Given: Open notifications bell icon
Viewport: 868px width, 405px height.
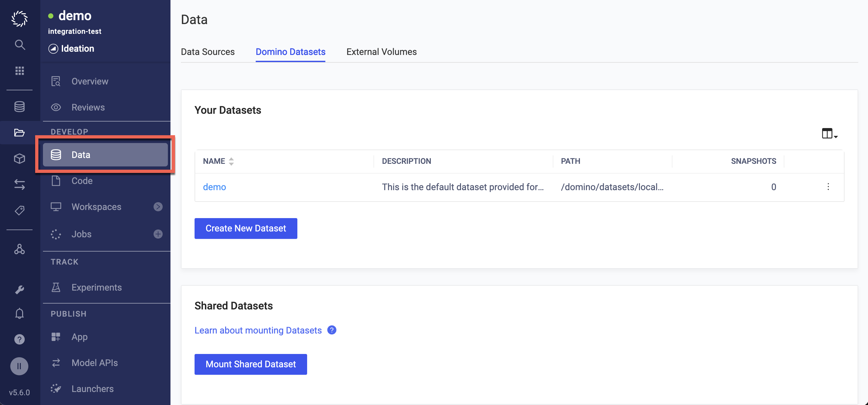Looking at the screenshot, I should click(20, 313).
